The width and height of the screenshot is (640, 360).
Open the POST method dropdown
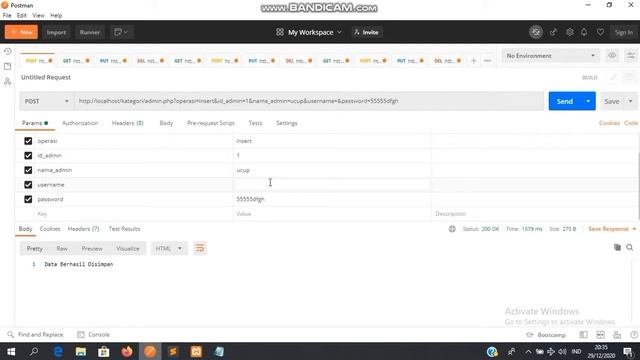[x=47, y=101]
